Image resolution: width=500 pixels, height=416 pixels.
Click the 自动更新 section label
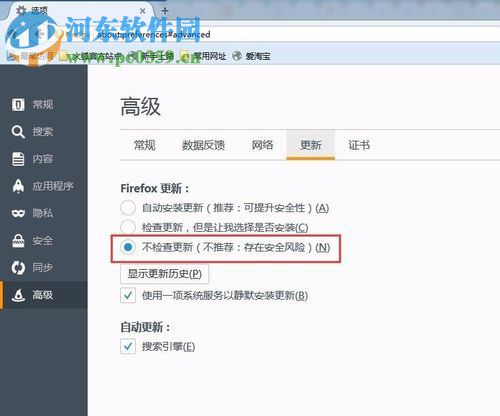pyautogui.click(x=145, y=327)
